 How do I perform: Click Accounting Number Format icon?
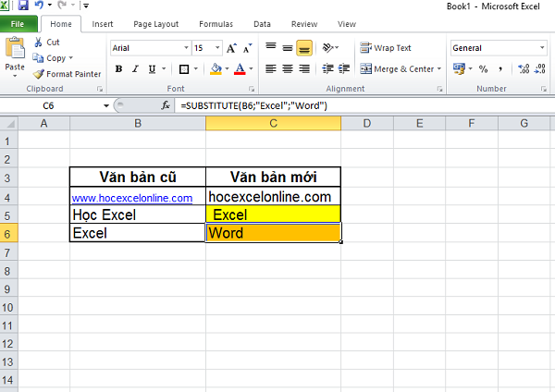[459, 69]
